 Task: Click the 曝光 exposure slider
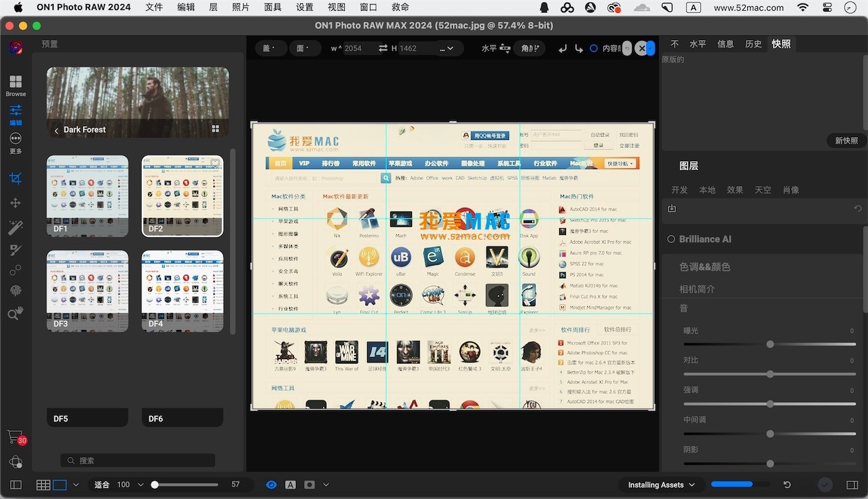(x=770, y=344)
